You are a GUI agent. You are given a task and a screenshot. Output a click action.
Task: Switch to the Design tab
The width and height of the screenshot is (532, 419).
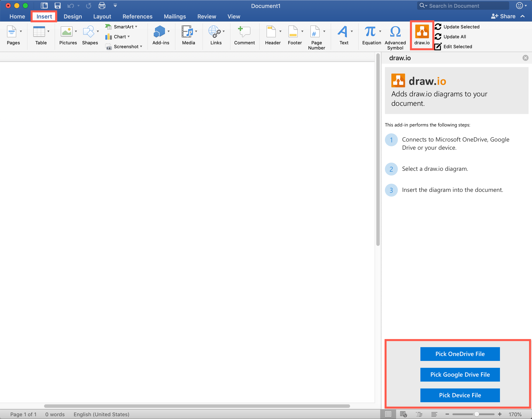click(x=73, y=16)
